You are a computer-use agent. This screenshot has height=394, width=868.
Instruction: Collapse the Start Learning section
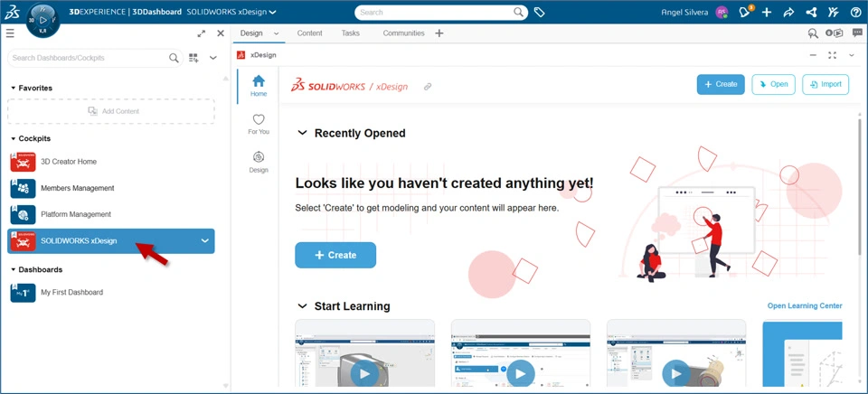(302, 306)
